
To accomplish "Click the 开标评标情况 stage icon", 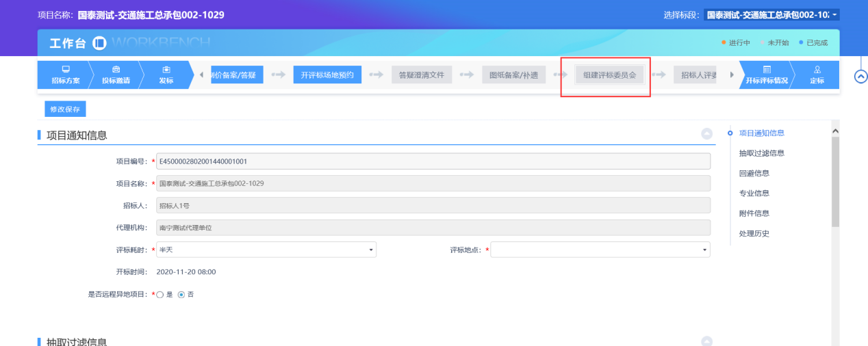I will point(766,70).
